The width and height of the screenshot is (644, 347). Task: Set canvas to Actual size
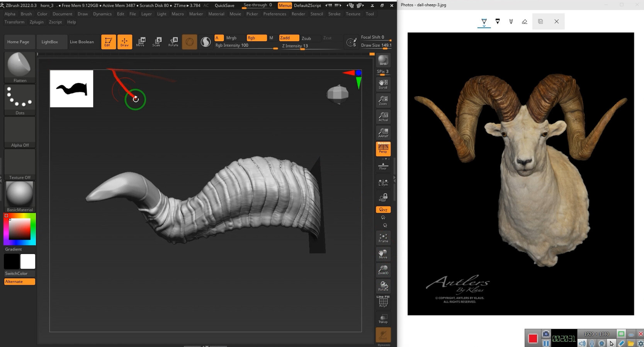click(x=383, y=117)
